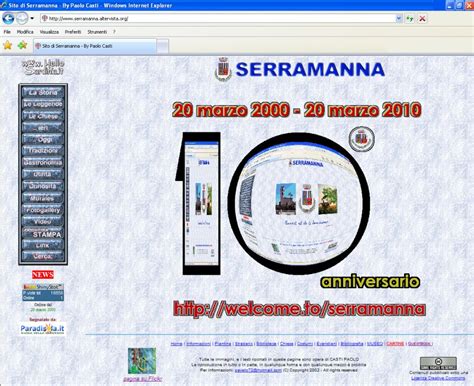Click the round crest badge near the 10
This screenshot has width=474, height=386.
click(362, 139)
